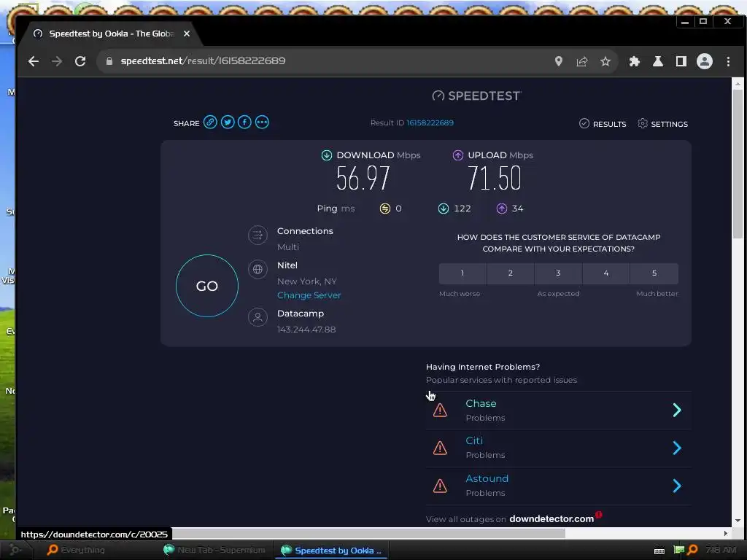Click the system tray clock
Image resolution: width=747 pixels, height=560 pixels.
721,550
